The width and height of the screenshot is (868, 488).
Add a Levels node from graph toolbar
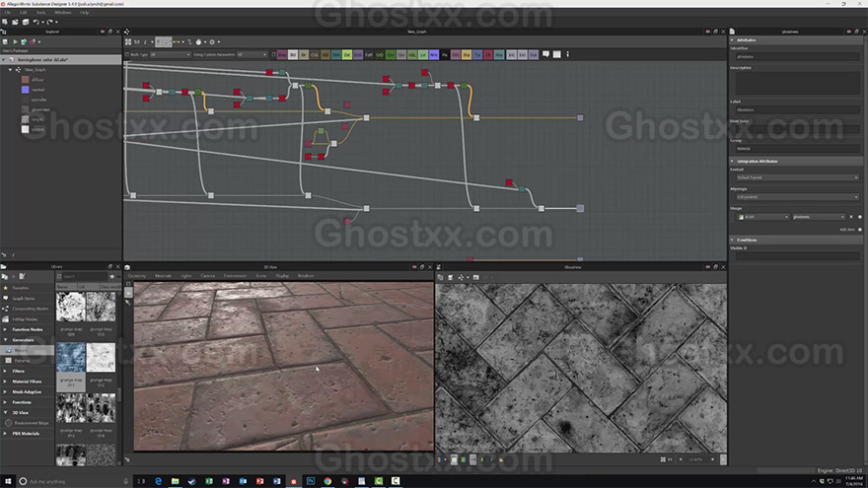[423, 55]
